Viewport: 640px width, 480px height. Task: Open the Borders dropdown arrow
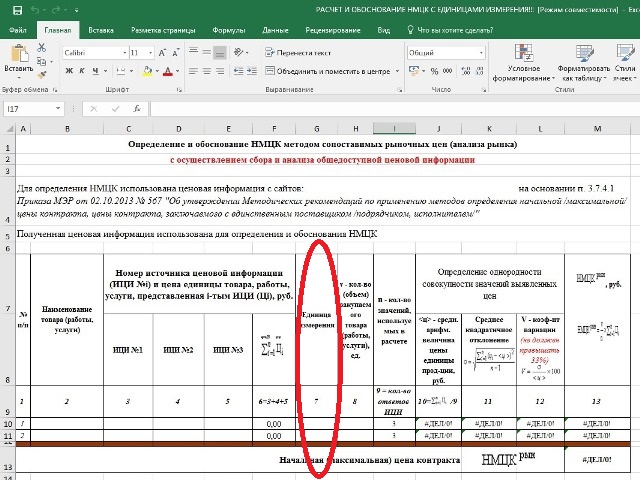pyautogui.click(x=131, y=71)
